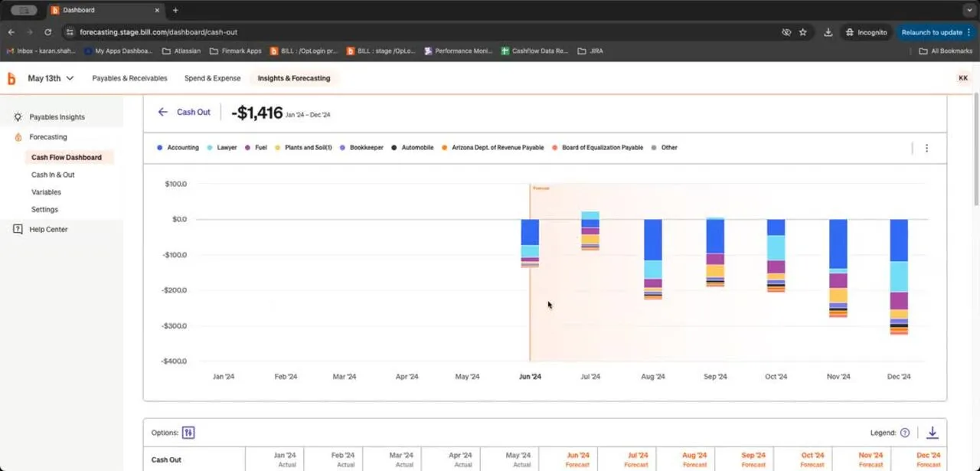Click Relaunch to update button
Screen dimensions: 980x471
pyautogui.click(x=936, y=32)
